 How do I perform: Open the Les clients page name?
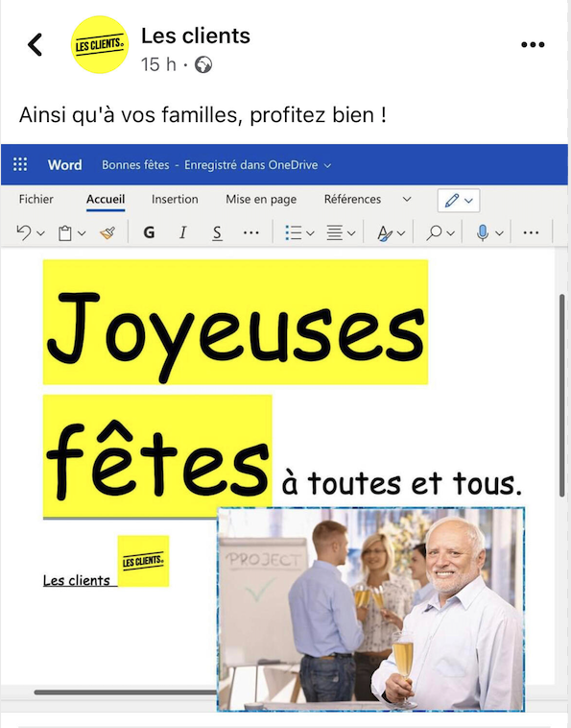pos(195,36)
